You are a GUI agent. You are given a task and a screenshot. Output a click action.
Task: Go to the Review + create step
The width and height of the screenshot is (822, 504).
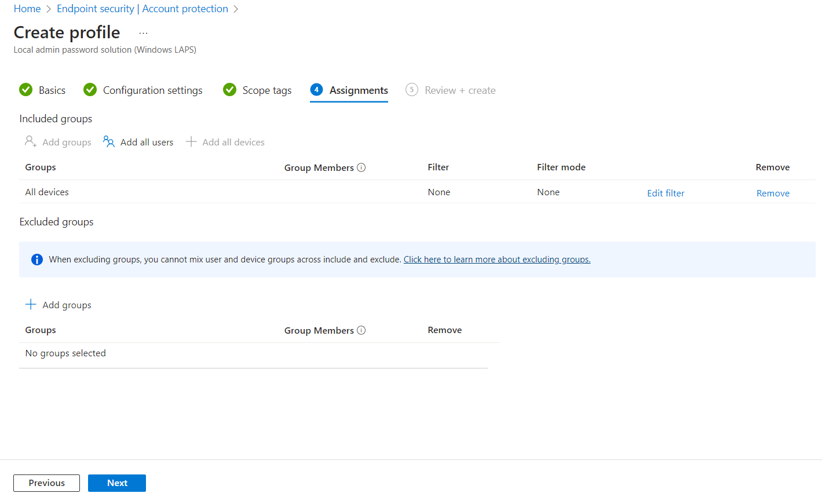(x=459, y=90)
